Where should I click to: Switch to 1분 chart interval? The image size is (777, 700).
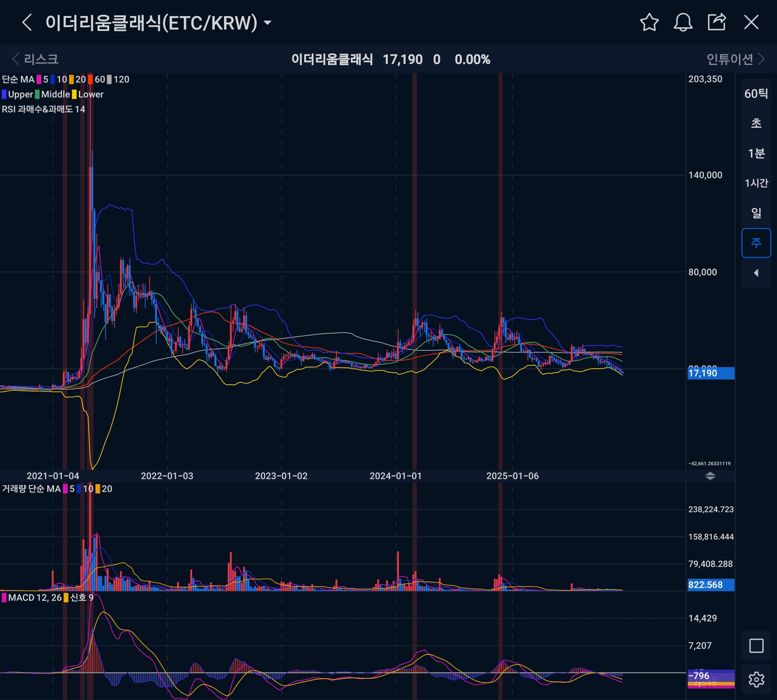point(756,153)
